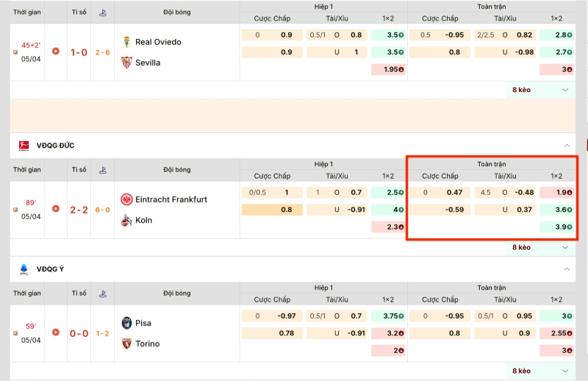Toggle the small marker beside Oviedo match time

point(16,52)
